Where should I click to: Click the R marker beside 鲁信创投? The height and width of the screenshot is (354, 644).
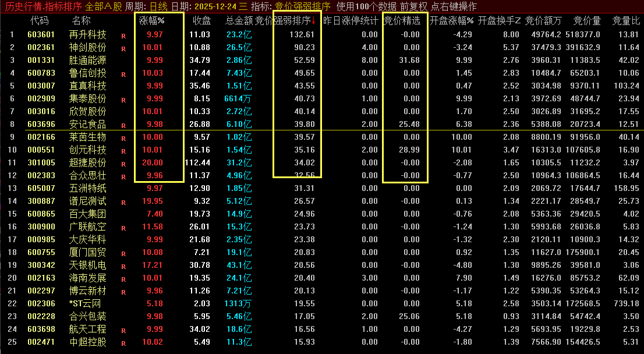123,75
